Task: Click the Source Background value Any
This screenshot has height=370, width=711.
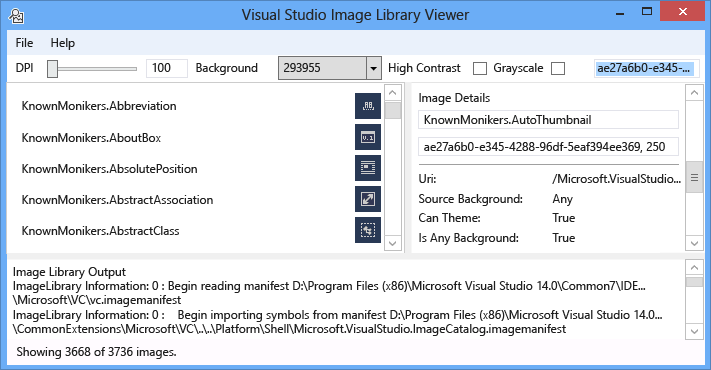Action: point(563,199)
